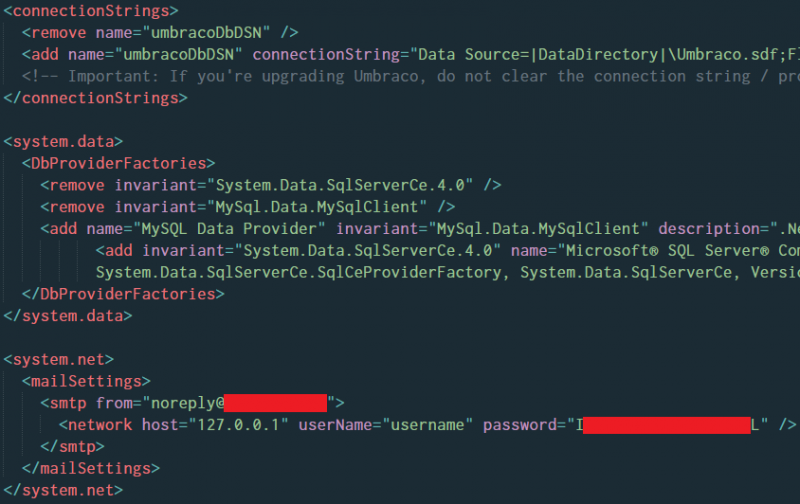800x504 pixels.
Task: Click the remove MySqlClient invariant line
Action: pos(248,207)
